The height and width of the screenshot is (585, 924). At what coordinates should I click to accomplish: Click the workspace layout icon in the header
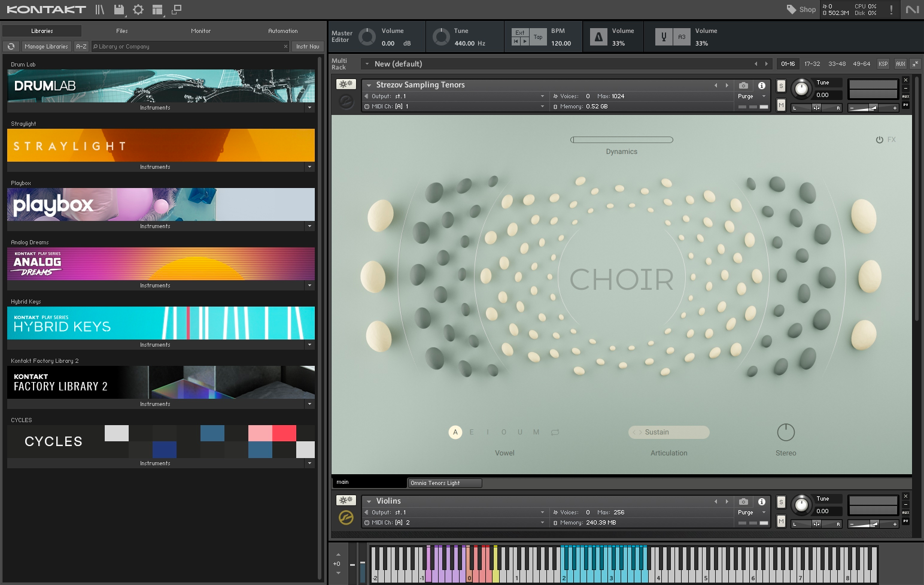(158, 9)
